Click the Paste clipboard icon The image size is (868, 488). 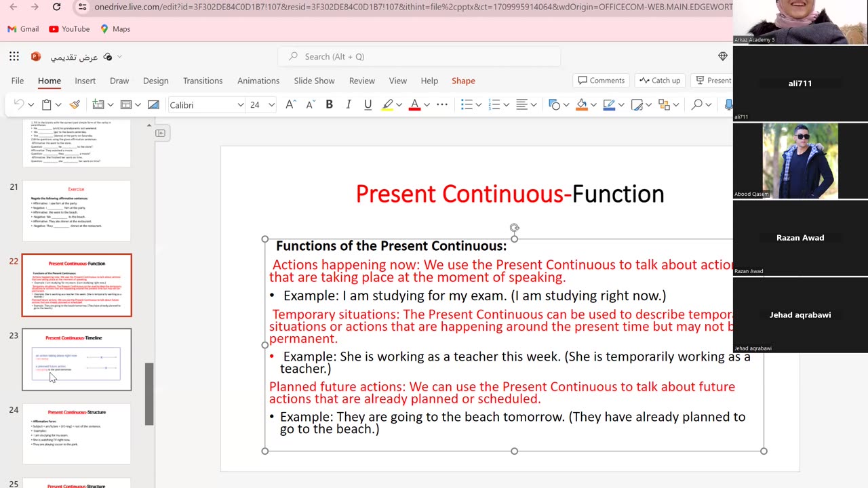point(47,104)
